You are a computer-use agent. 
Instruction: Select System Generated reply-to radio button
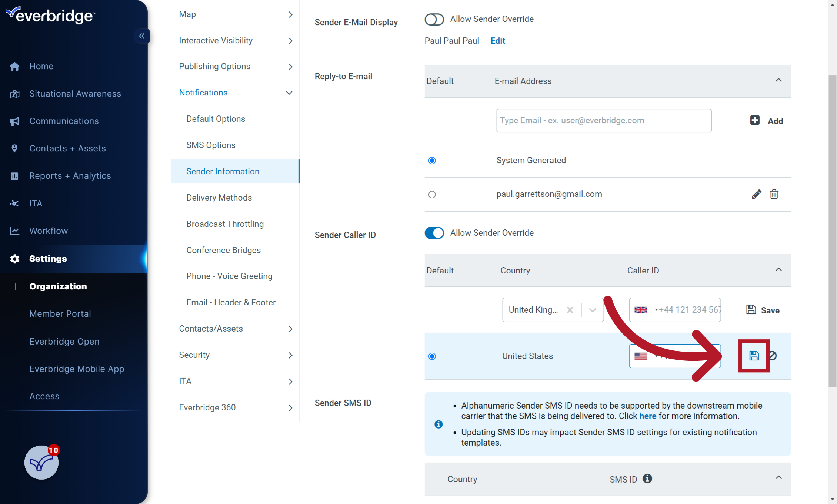tap(432, 161)
